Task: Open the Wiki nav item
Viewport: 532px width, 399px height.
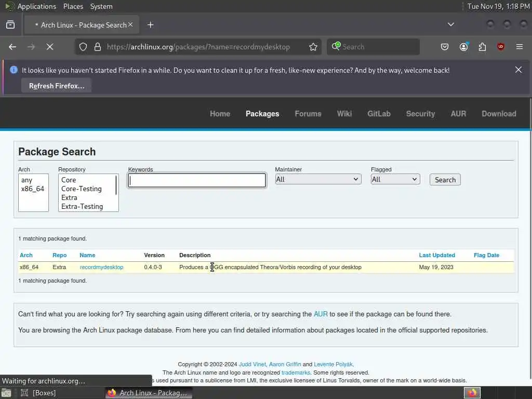Action: click(344, 114)
